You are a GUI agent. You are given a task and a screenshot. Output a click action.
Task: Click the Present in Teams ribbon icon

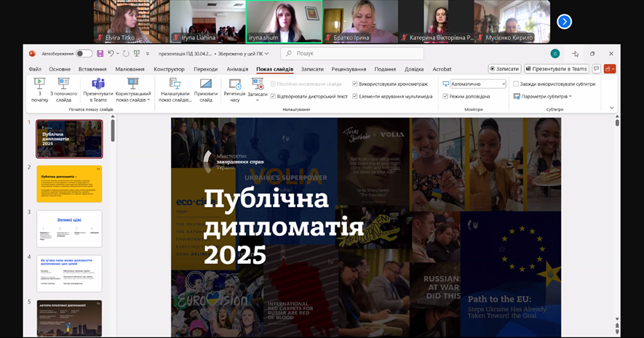(x=98, y=89)
